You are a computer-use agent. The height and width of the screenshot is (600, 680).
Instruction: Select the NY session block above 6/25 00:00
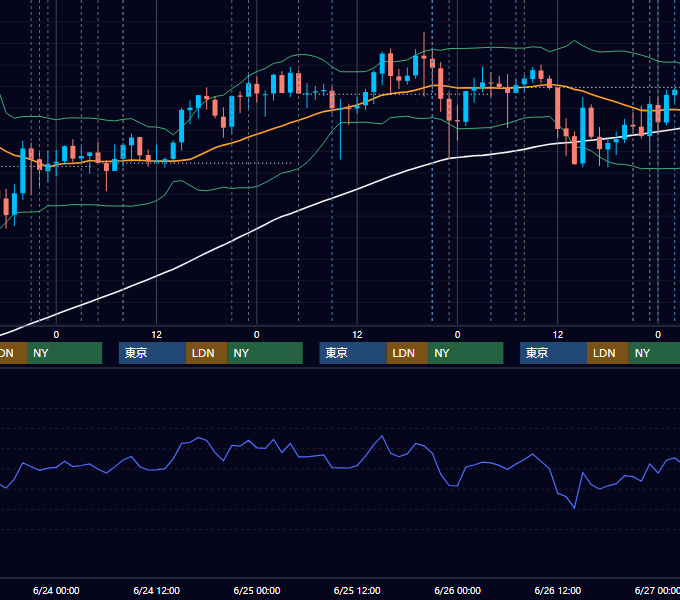click(x=265, y=353)
